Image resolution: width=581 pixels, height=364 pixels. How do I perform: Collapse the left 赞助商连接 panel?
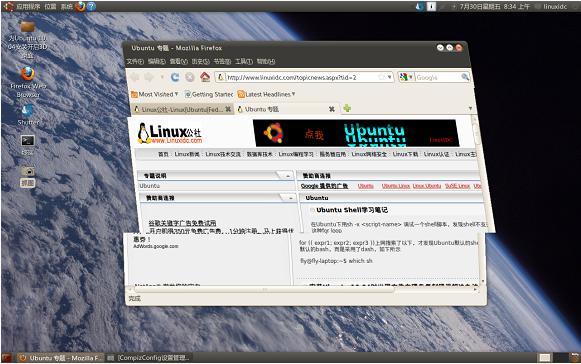(290, 198)
